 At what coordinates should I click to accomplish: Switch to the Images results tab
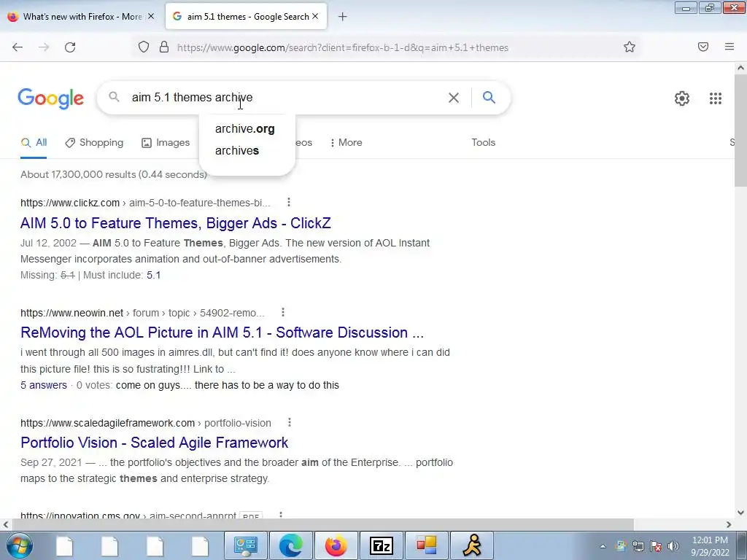[x=166, y=142]
